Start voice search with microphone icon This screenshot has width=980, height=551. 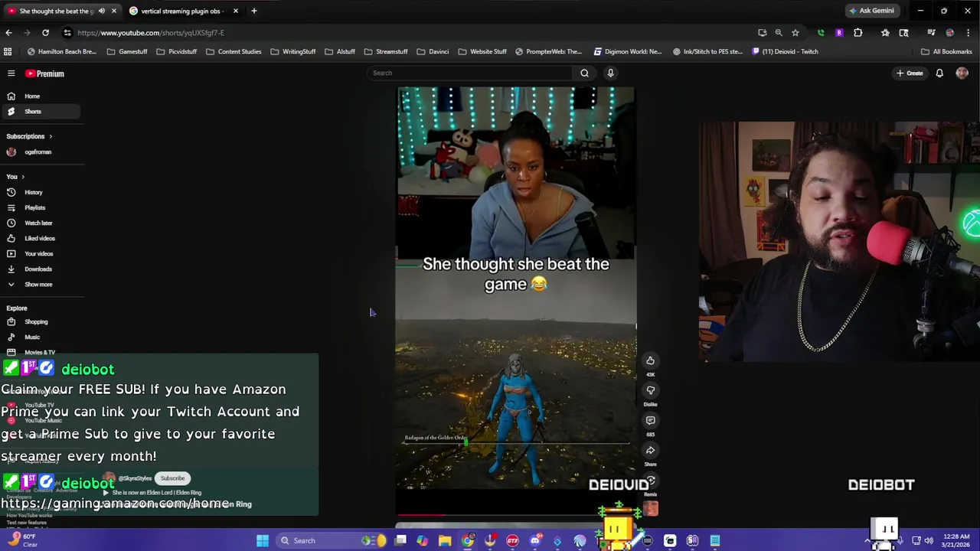[x=610, y=73]
